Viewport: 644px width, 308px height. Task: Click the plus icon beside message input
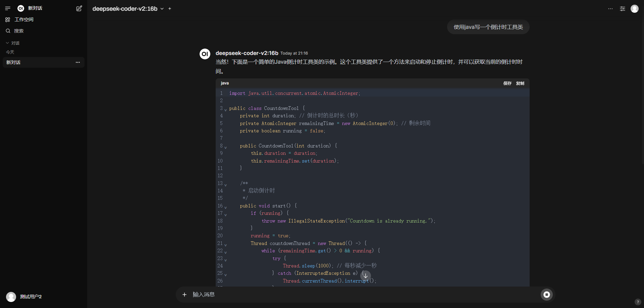[184, 295]
